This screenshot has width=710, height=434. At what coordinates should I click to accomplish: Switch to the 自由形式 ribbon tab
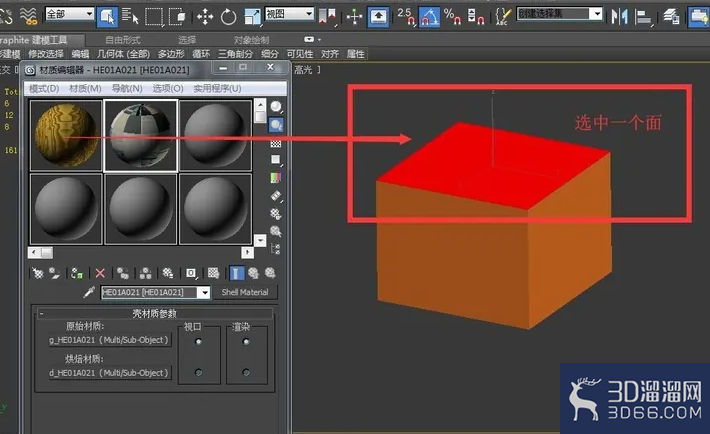click(123, 40)
